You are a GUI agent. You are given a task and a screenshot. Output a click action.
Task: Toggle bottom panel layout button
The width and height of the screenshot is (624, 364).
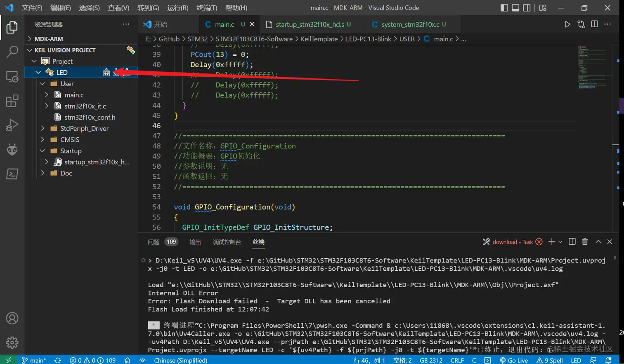515,8
